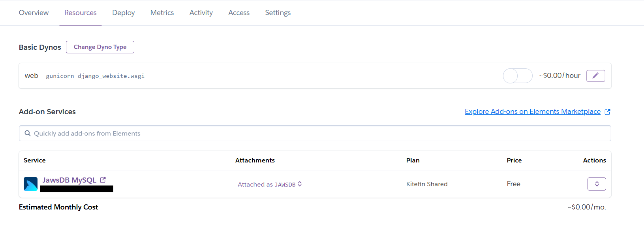This screenshot has height=234, width=644.
Task: Open Explore Add-ons on Elements Marketplace link
Action: tap(532, 111)
